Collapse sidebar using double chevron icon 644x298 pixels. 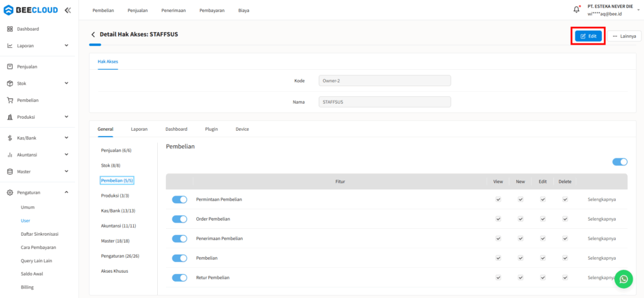[x=68, y=10]
